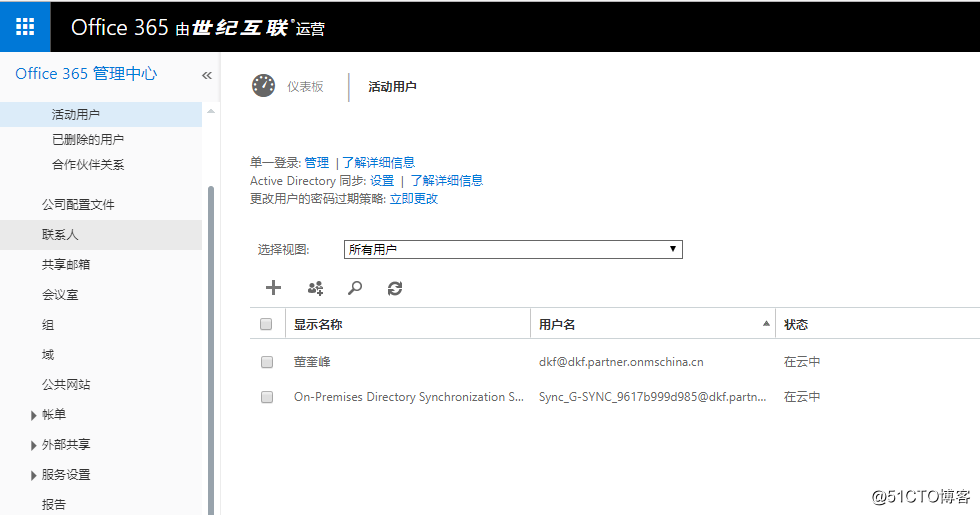
Task: Click the dashboard gauge icon
Action: click(263, 86)
